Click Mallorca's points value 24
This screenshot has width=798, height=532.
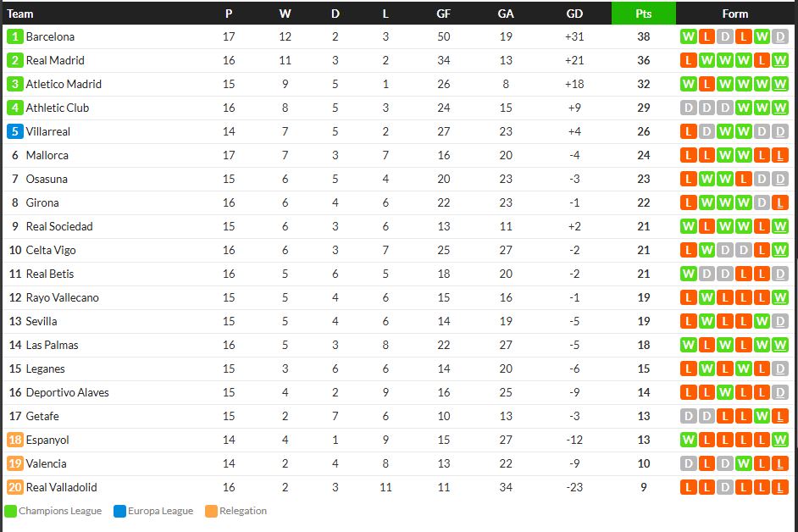point(644,155)
